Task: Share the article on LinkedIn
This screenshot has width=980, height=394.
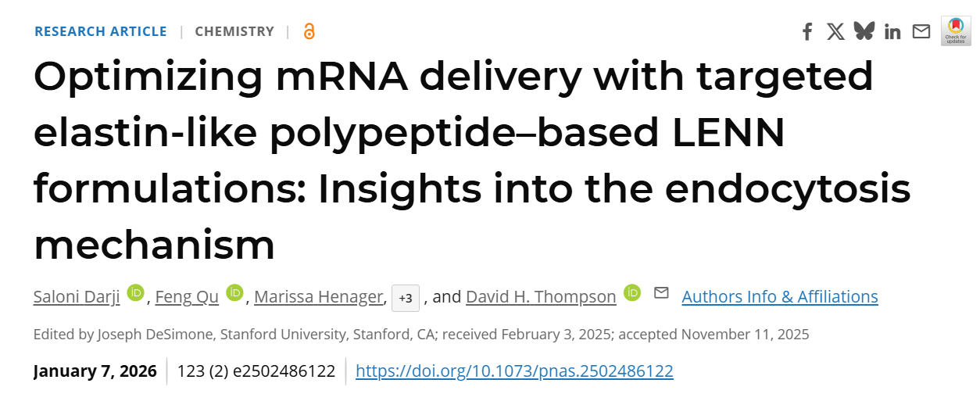Action: [892, 32]
